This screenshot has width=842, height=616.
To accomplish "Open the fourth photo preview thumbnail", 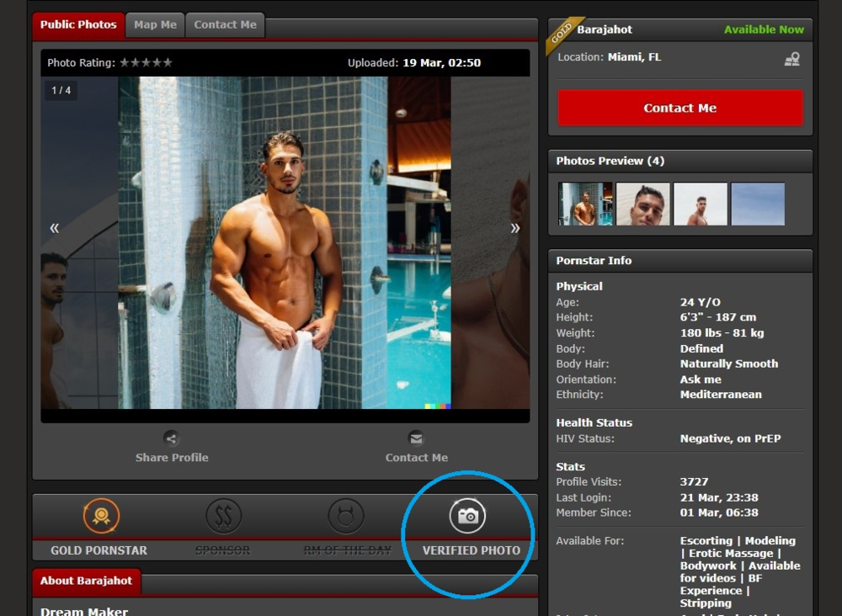I will coord(757,204).
